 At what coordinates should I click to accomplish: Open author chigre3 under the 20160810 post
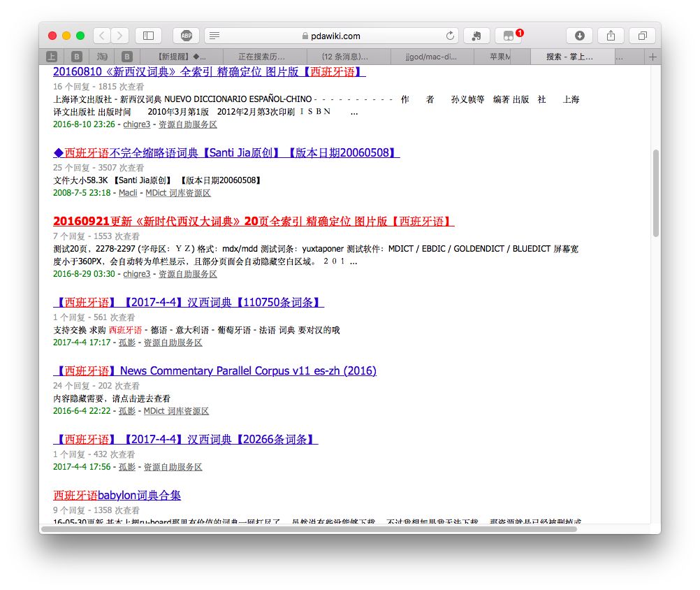coord(136,124)
